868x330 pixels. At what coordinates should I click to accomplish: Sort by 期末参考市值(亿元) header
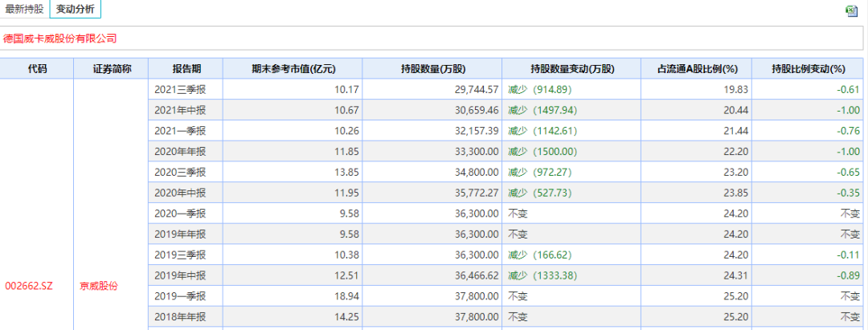pyautogui.click(x=293, y=69)
